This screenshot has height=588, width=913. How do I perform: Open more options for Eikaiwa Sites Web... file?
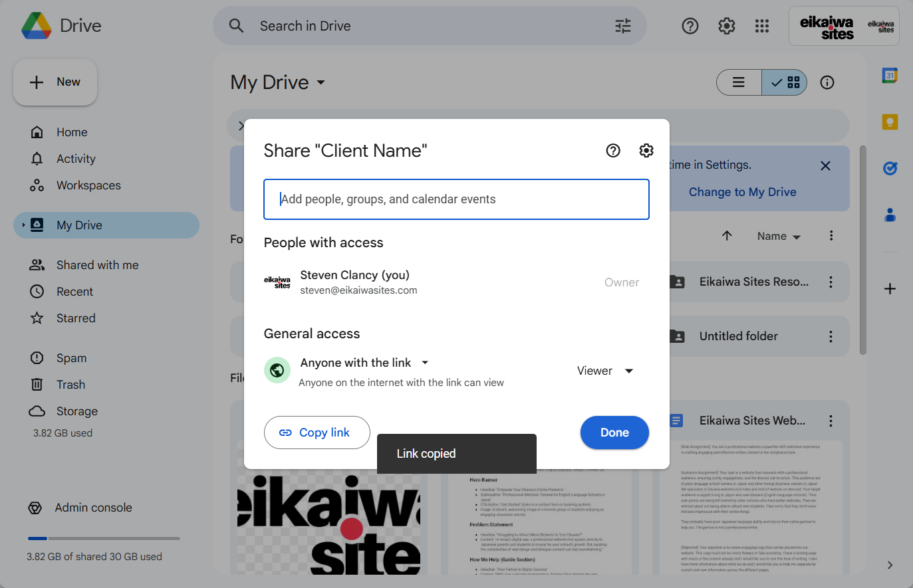click(x=831, y=421)
